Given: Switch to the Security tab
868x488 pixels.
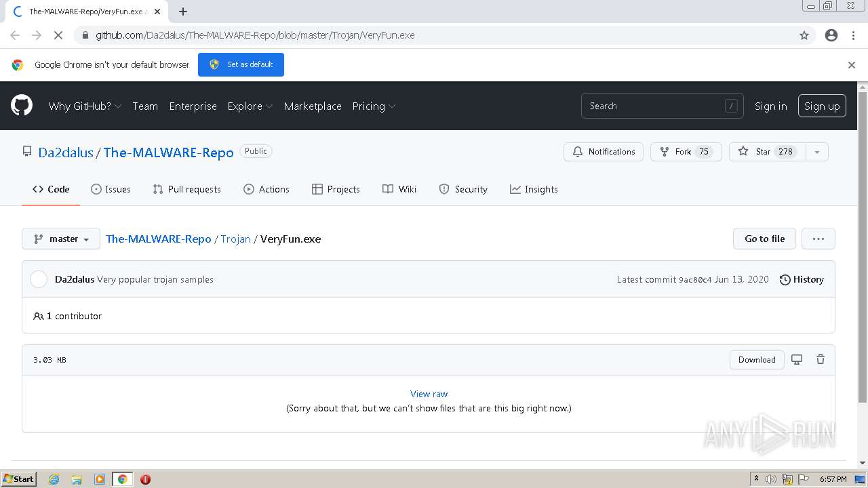Looking at the screenshot, I should coord(463,189).
